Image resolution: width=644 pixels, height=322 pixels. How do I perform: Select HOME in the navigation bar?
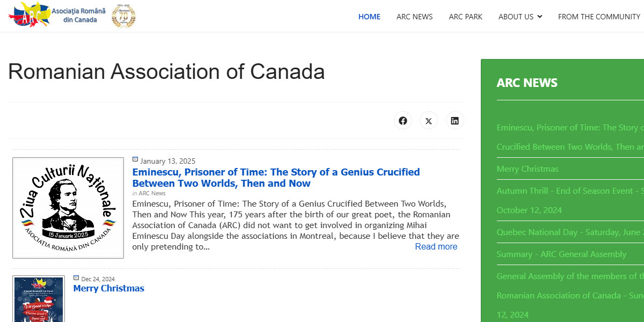369,17
